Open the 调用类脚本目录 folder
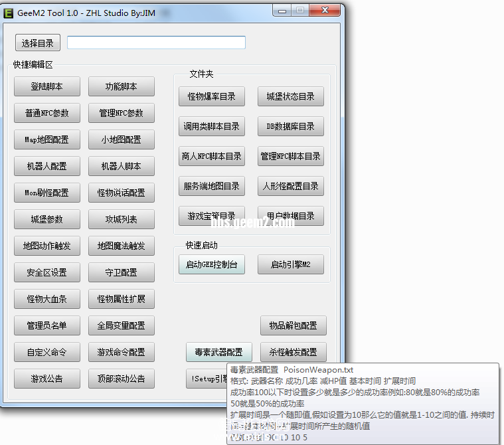This screenshot has width=504, height=445. click(x=212, y=126)
